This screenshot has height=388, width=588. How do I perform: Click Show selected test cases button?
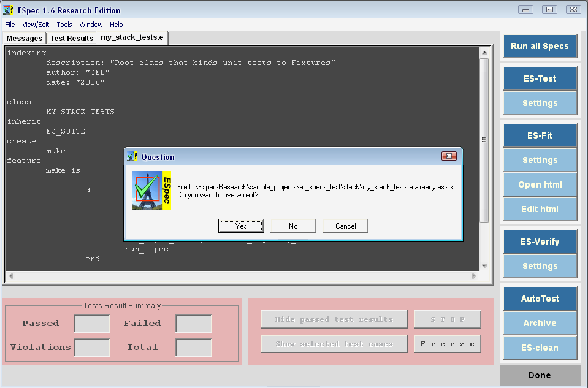click(x=334, y=344)
